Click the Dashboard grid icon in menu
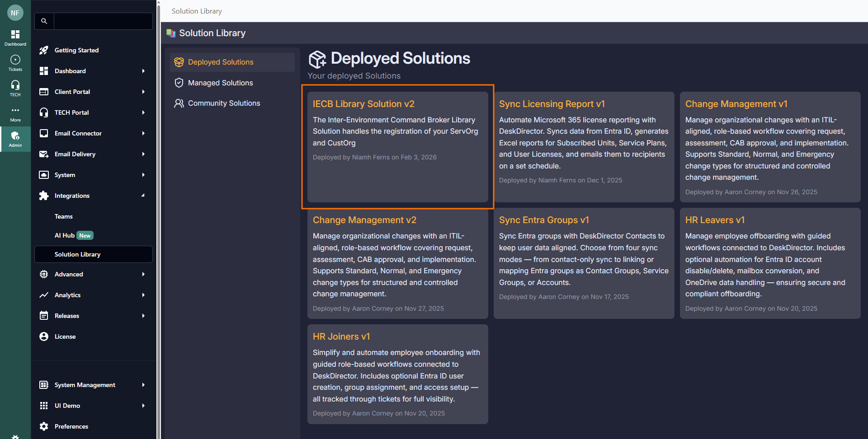Screen dimensions: 868x439 [44, 71]
